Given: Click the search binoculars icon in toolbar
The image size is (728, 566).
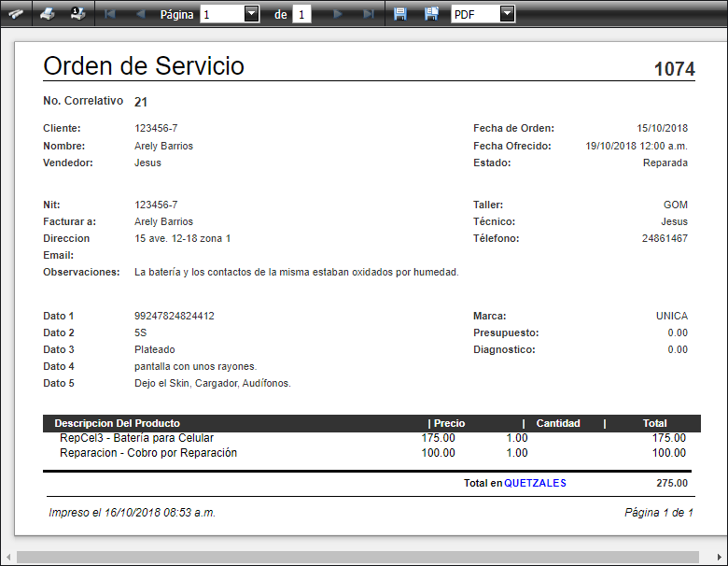Looking at the screenshot, I should click(15, 14).
